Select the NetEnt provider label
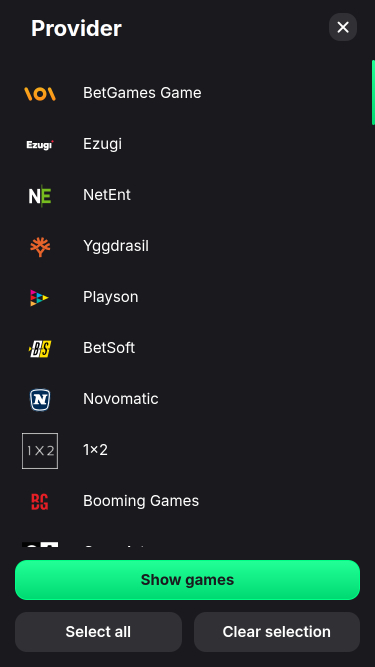 tap(107, 195)
